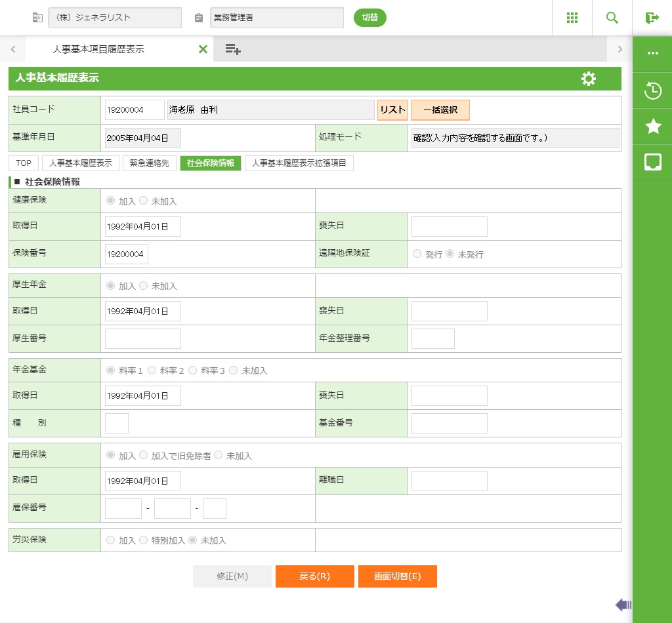Switch to the 人事基本履歴表示拡張項目 tab
The height and width of the screenshot is (623, 672).
point(299,163)
